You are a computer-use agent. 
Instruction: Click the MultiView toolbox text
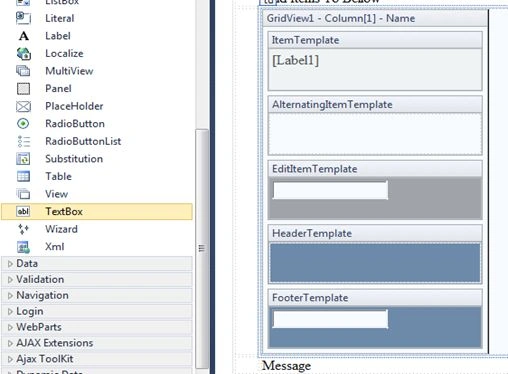[69, 71]
